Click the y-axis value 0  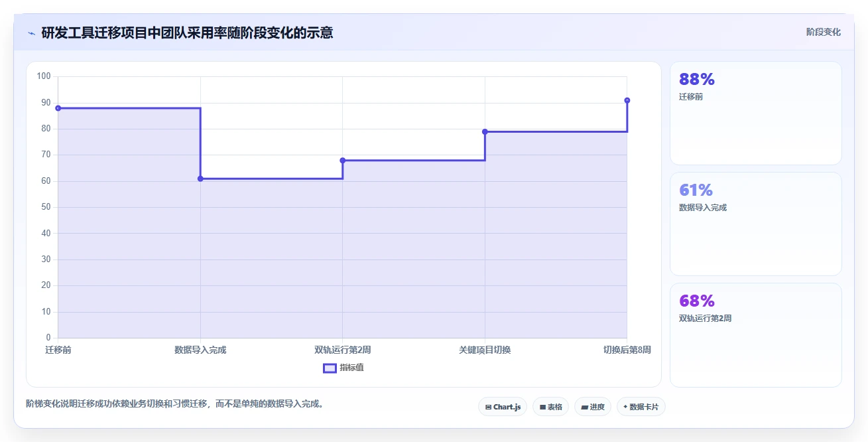coord(48,338)
